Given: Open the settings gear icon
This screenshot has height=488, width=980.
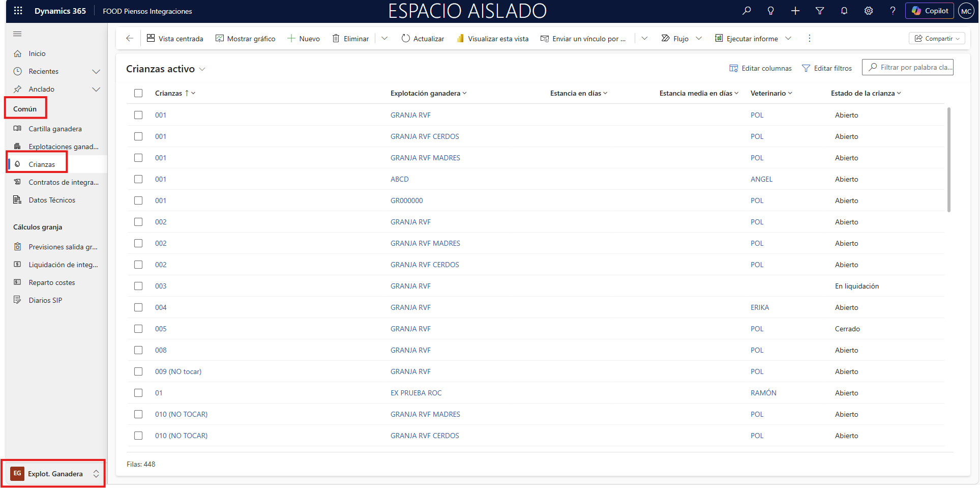Looking at the screenshot, I should 868,11.
